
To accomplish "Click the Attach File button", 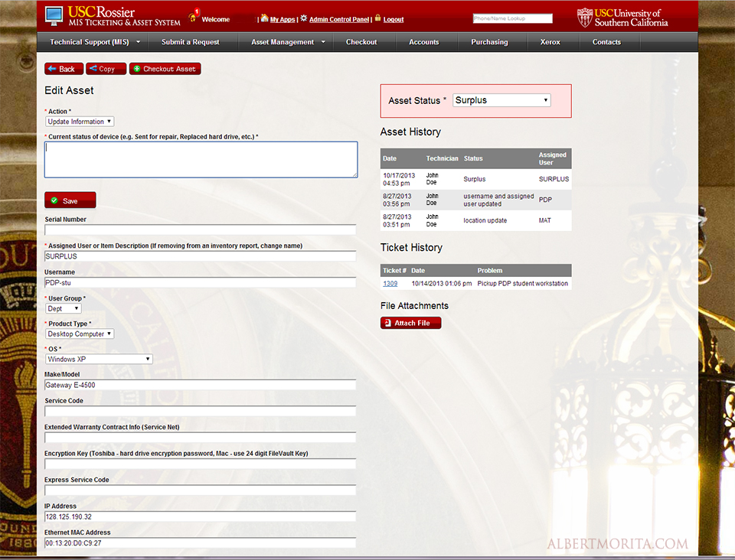I will [x=410, y=323].
